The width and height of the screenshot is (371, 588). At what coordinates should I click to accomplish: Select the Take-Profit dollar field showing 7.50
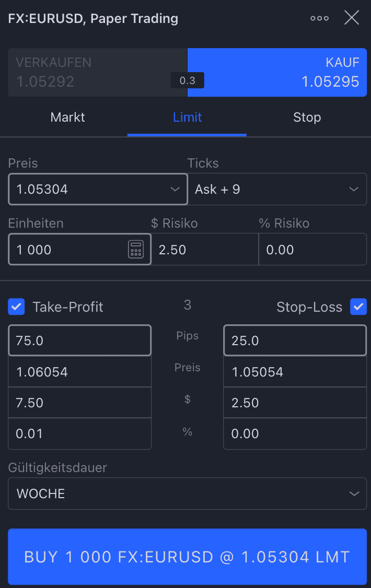(x=79, y=403)
